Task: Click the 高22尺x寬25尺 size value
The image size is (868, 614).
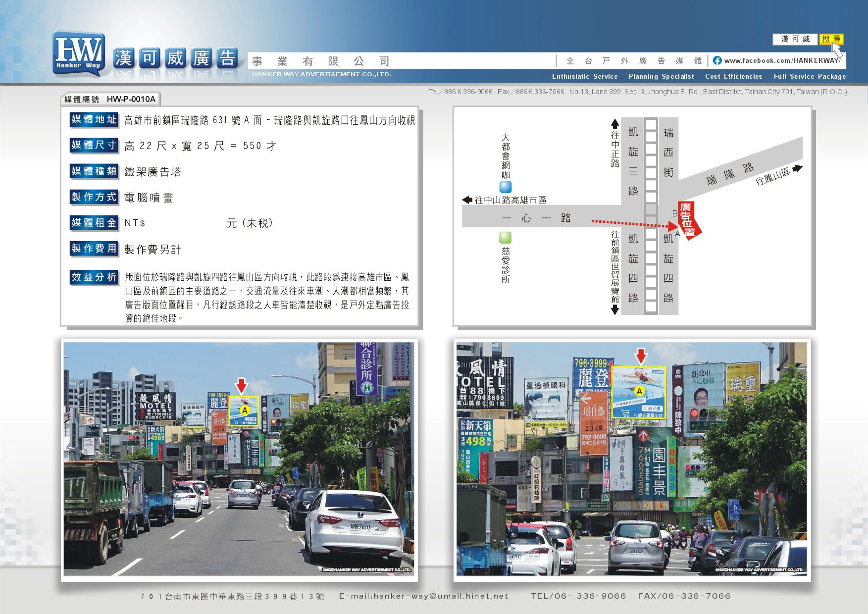Action: click(201, 146)
